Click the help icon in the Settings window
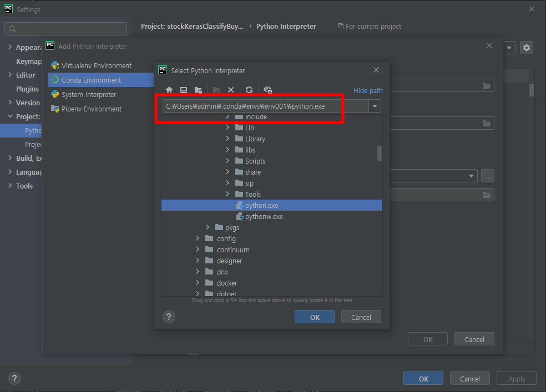 pyautogui.click(x=14, y=378)
